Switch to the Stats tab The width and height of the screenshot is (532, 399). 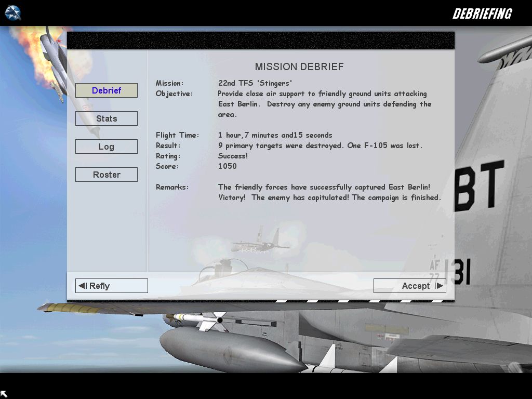pos(106,118)
